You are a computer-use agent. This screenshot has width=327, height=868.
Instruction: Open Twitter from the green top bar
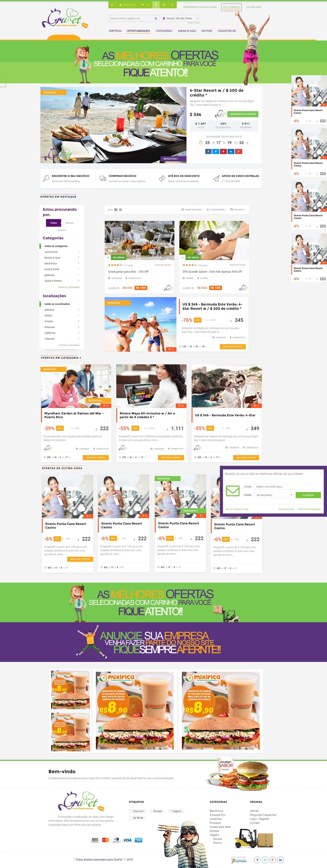[x=164, y=5]
